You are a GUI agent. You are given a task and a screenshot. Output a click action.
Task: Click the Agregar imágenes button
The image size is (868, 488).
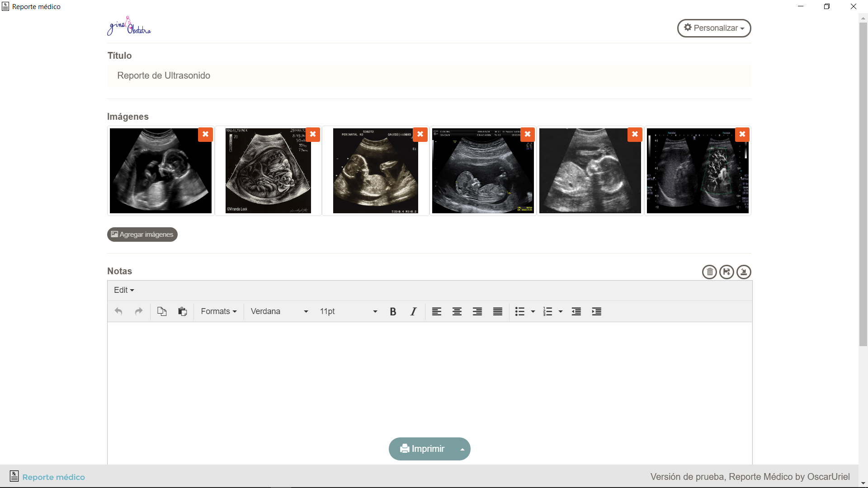coord(142,235)
